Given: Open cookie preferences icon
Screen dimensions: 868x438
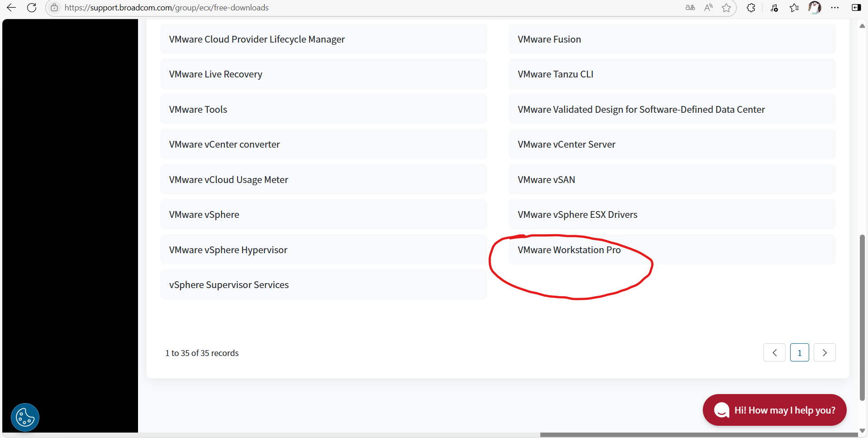Looking at the screenshot, I should pyautogui.click(x=25, y=417).
